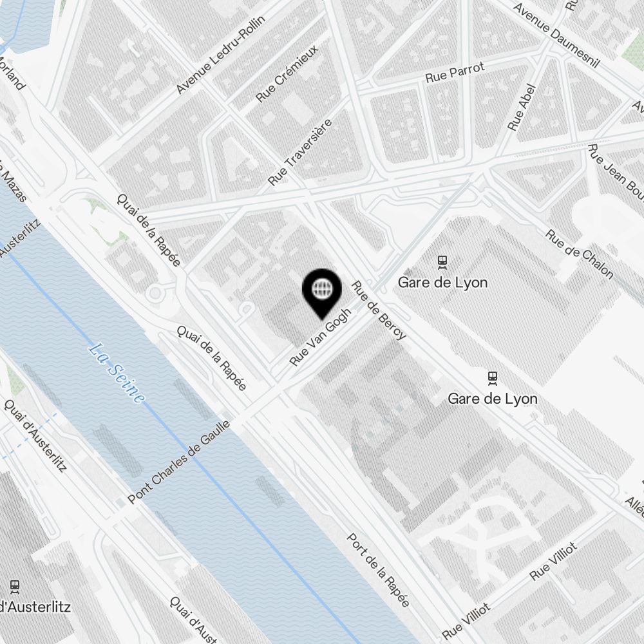Click the Rue Crémieux street label
Screen dimensions: 644x644
coord(287,73)
